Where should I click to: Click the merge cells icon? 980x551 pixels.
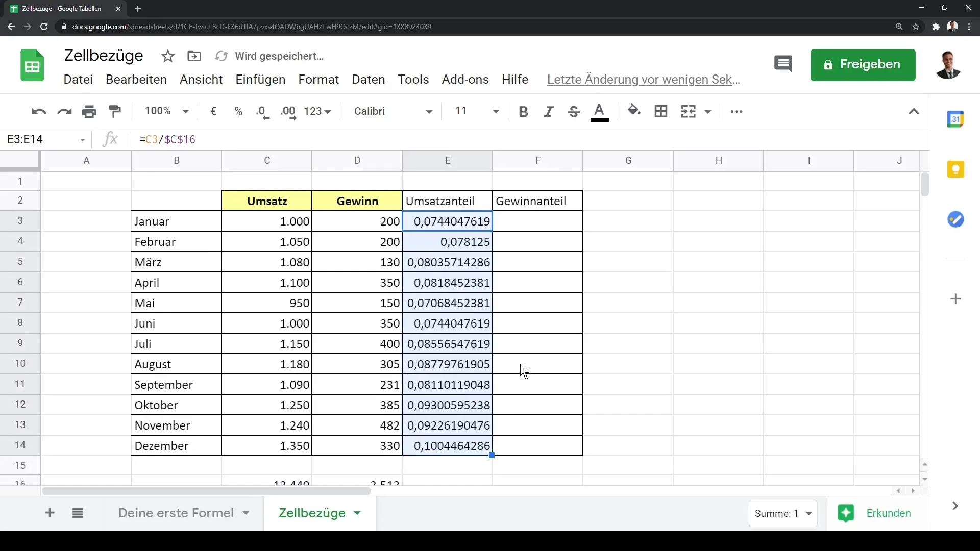point(688,111)
